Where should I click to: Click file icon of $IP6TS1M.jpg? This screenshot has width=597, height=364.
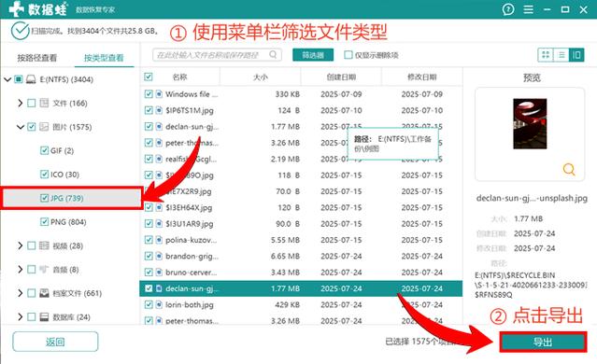[x=159, y=110]
